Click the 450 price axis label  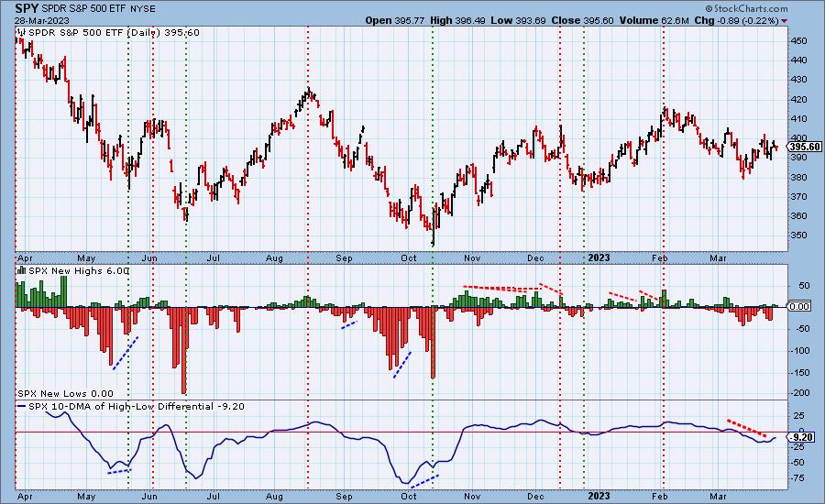coord(798,40)
